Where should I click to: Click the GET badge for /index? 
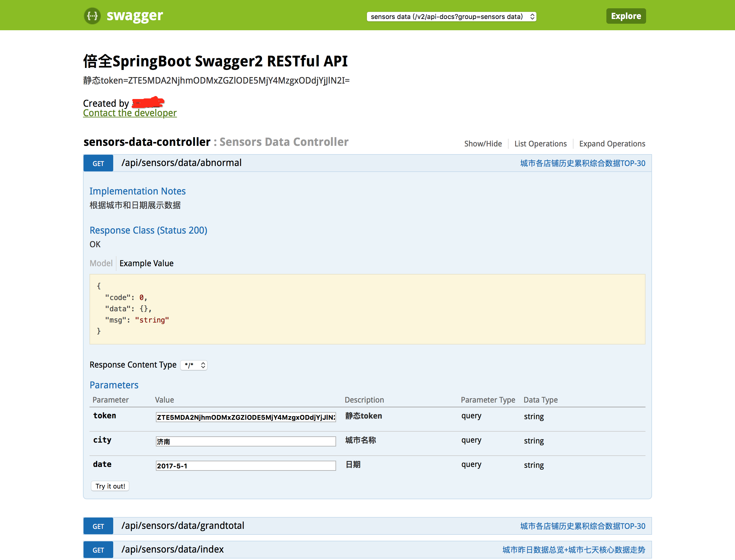tap(98, 550)
